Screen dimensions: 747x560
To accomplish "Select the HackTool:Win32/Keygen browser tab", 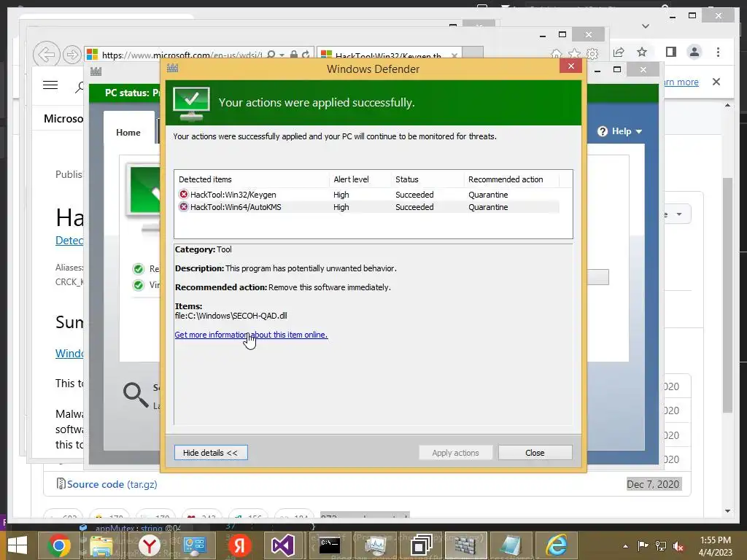I will [388, 55].
